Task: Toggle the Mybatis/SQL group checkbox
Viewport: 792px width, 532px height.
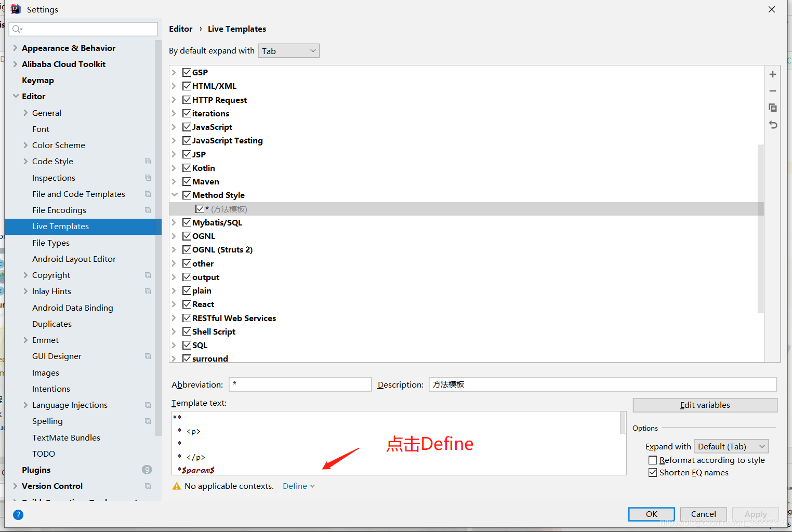Action: [x=187, y=222]
